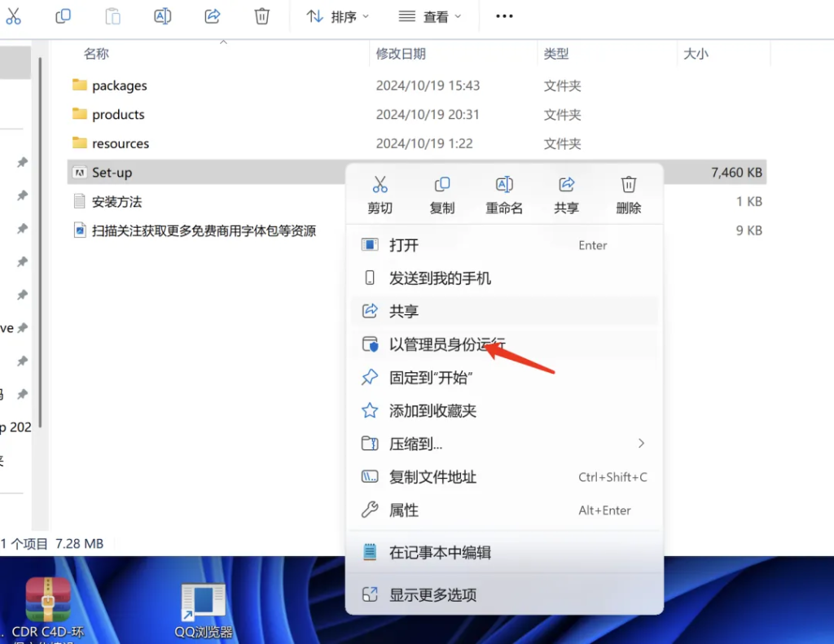Choose the 共享 list entry in context menu
This screenshot has height=644, width=834.
click(x=504, y=311)
